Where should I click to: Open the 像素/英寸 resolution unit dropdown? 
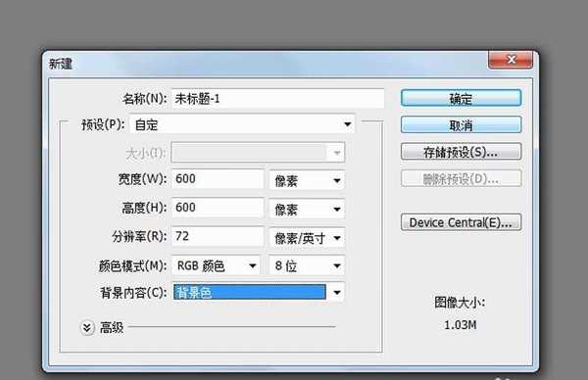[307, 238]
